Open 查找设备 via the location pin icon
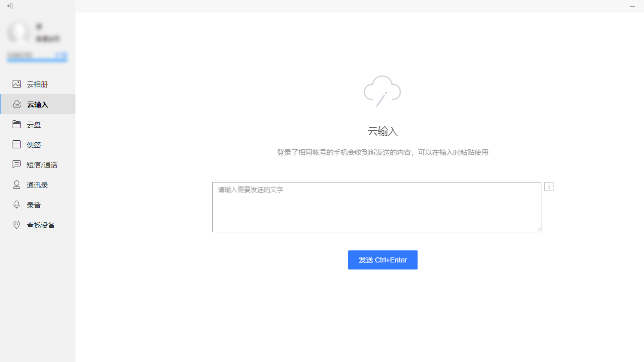The width and height of the screenshot is (644, 362). click(x=17, y=225)
